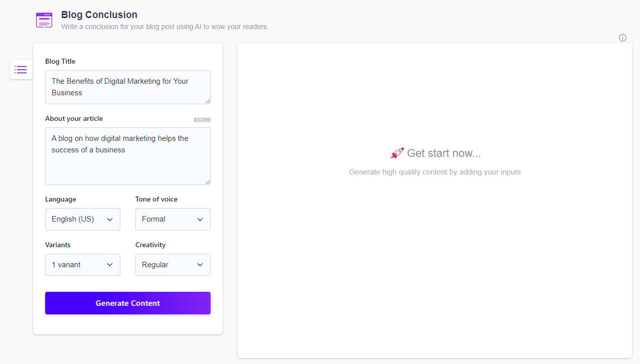
Task: Open the Language dropdown showing English (US)
Action: click(82, 219)
